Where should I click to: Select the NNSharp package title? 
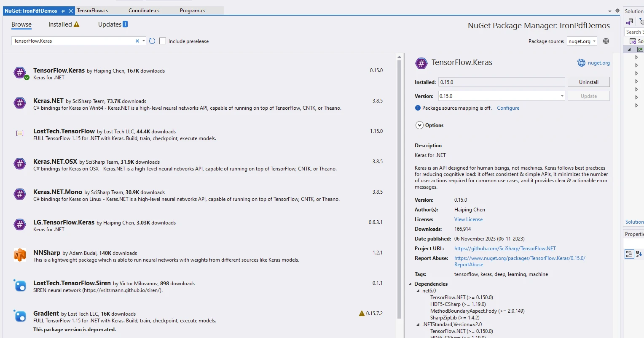47,253
